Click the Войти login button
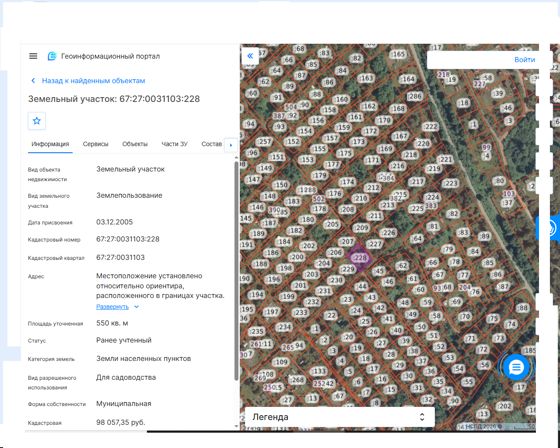This screenshot has width=560, height=448. coord(525,60)
